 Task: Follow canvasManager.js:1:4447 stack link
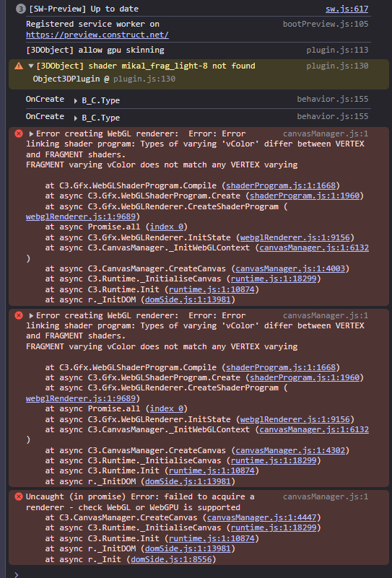click(x=262, y=517)
